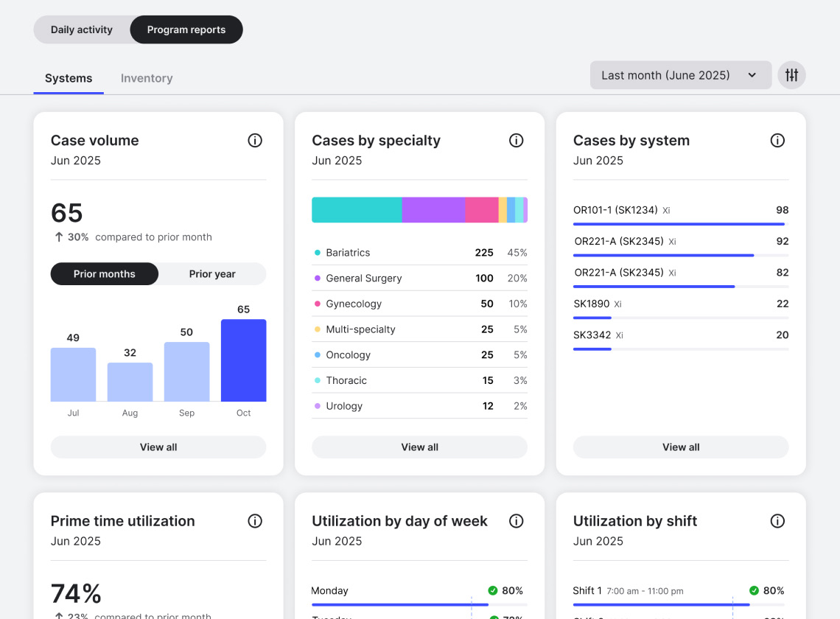
Task: Click the teal Bariatrics segment in the bar
Action: [356, 209]
